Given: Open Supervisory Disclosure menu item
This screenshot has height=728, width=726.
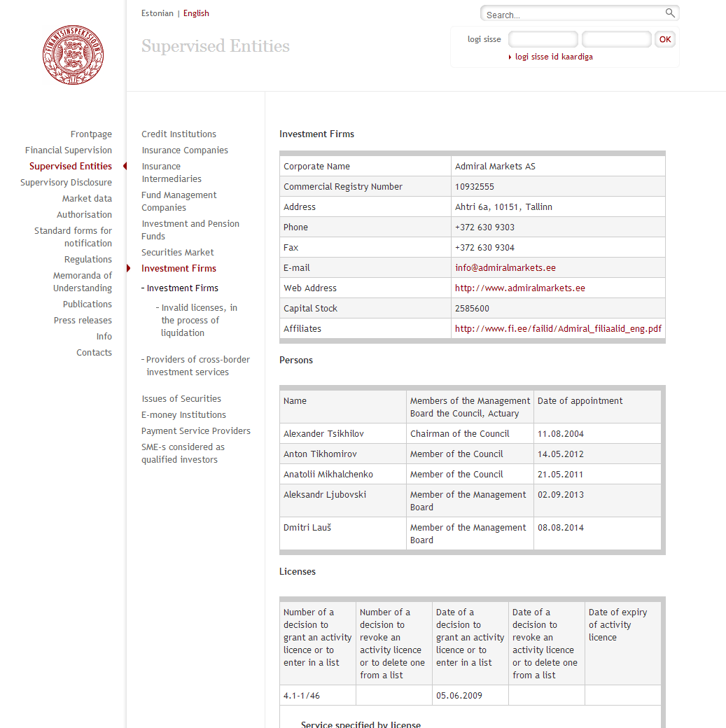Looking at the screenshot, I should pos(66,183).
